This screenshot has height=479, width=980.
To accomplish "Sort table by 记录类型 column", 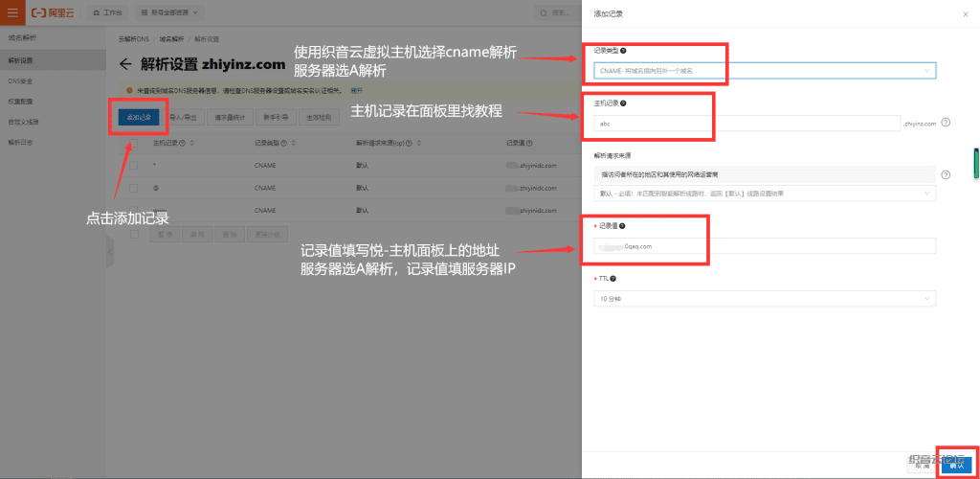I will [x=293, y=143].
